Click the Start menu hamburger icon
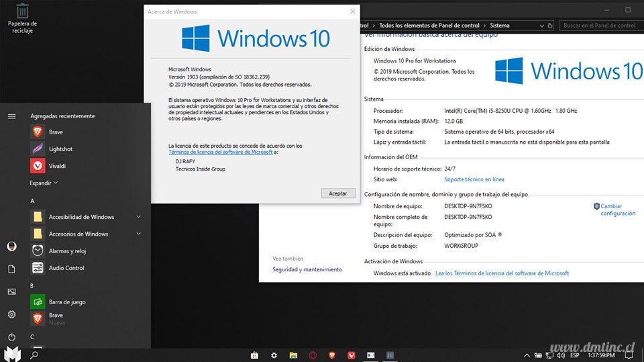The width and height of the screenshot is (644, 362). tap(11, 116)
